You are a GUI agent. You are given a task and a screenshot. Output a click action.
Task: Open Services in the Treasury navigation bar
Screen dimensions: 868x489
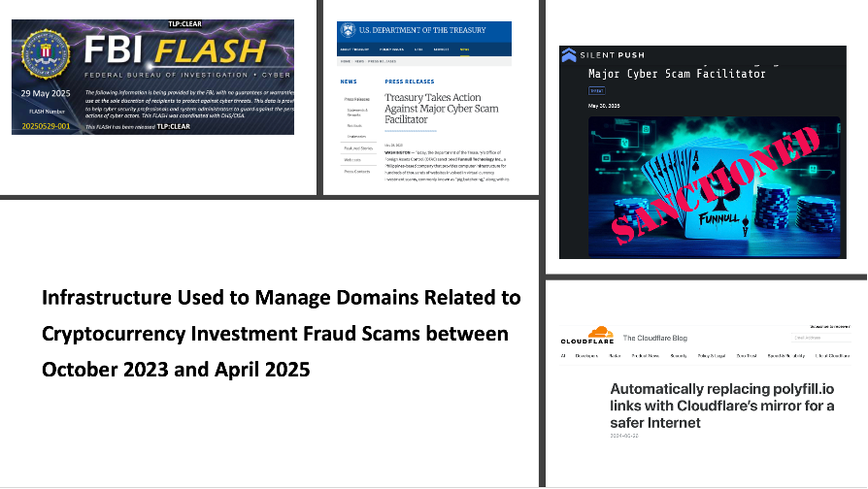tap(441, 49)
